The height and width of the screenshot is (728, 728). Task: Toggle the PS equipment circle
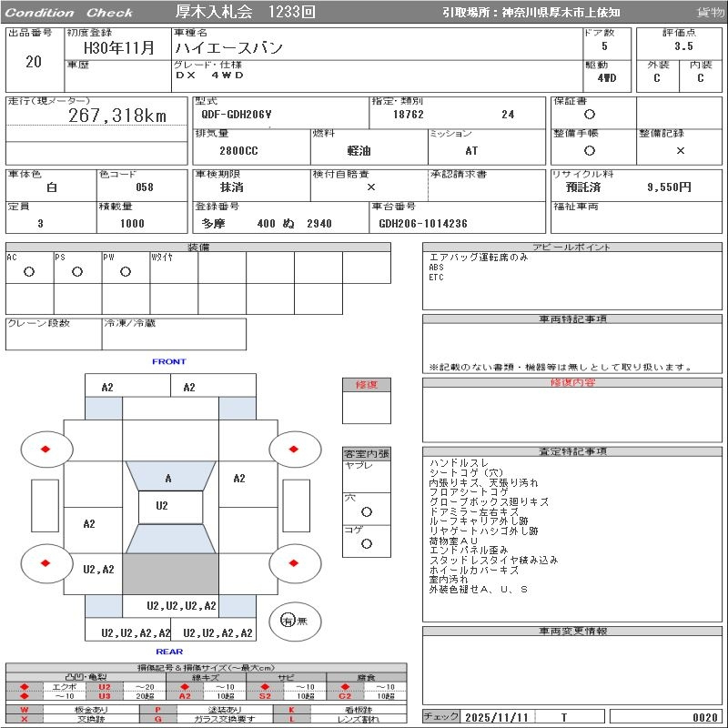[77, 272]
